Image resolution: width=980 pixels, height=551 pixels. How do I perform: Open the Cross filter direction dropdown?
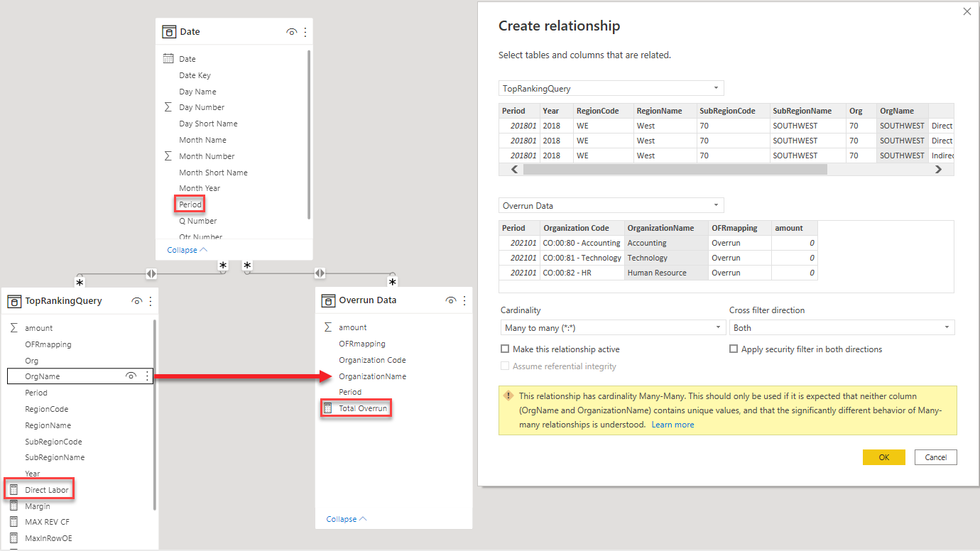pyautogui.click(x=842, y=328)
